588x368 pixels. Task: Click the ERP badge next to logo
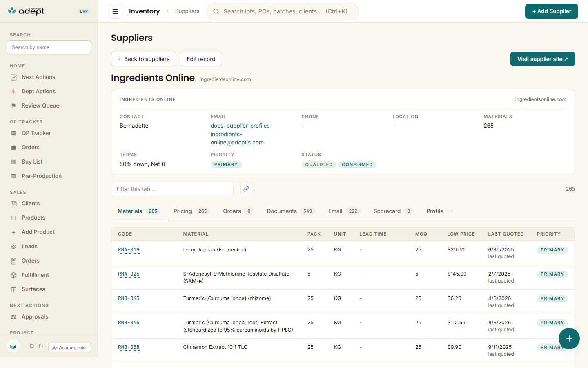pyautogui.click(x=84, y=11)
